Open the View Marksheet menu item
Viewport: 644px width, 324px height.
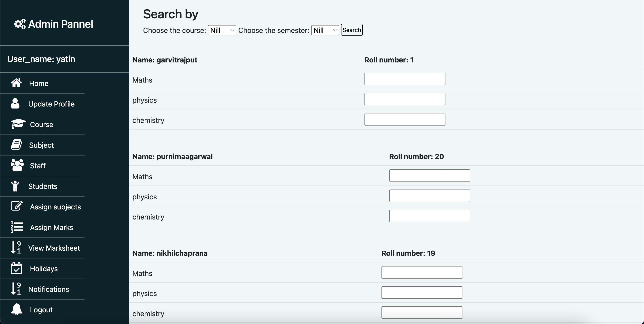[x=54, y=248]
